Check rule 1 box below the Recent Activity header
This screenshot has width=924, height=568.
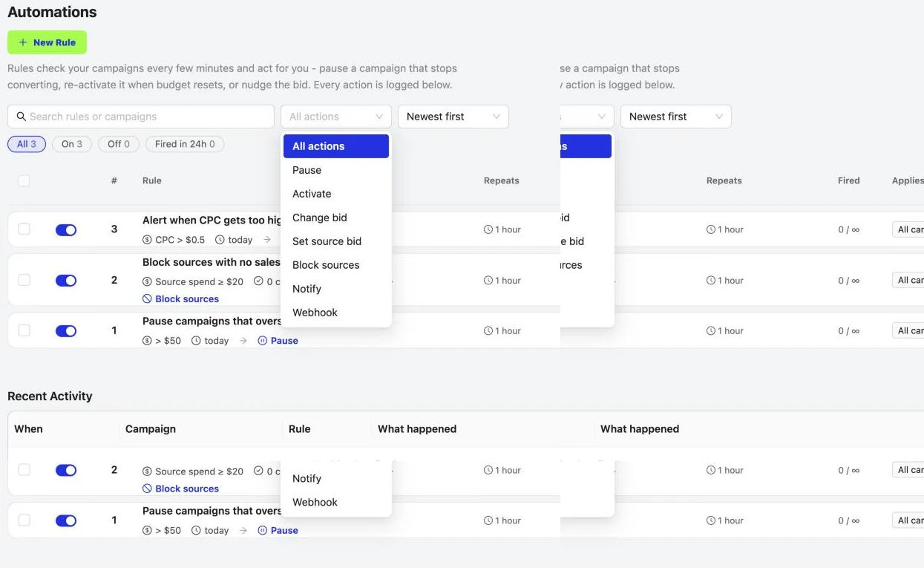pos(24,520)
